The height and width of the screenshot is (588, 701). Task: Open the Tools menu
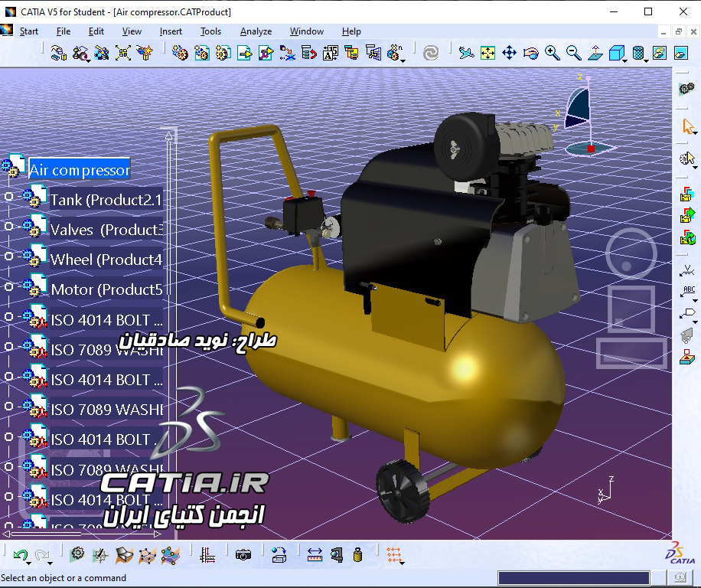click(x=210, y=31)
